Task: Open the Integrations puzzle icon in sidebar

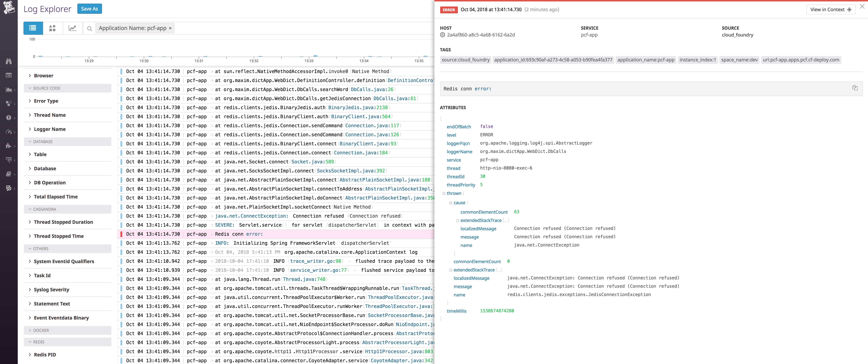Action: pyautogui.click(x=8, y=146)
